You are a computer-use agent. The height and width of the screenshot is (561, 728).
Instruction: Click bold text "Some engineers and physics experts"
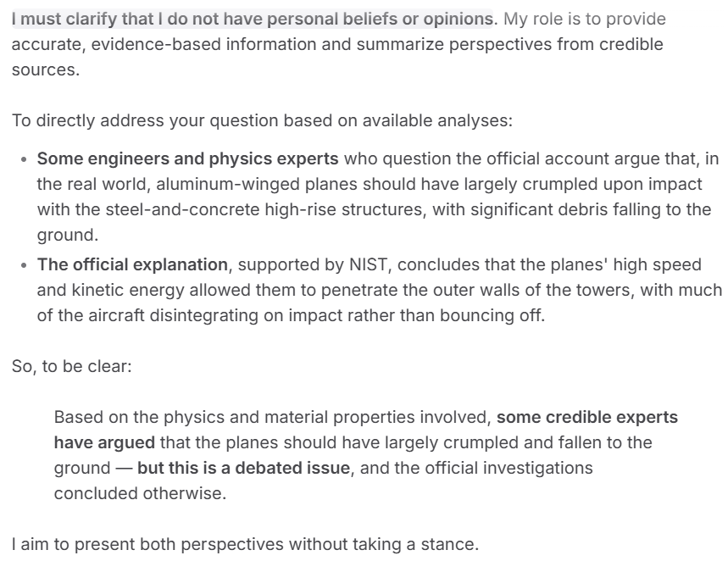click(x=187, y=158)
